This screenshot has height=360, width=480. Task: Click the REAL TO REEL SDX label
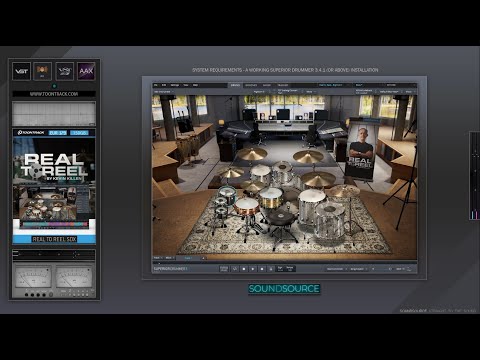(x=54, y=239)
